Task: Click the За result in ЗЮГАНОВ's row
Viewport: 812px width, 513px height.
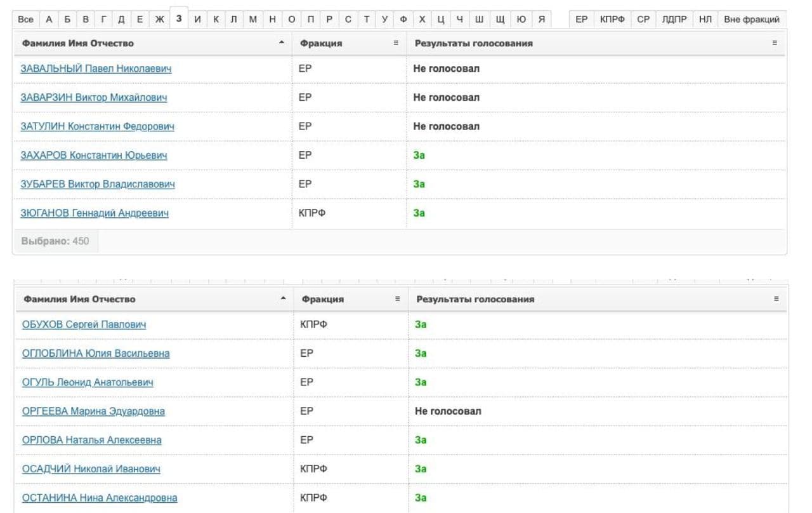Action: coord(419,213)
